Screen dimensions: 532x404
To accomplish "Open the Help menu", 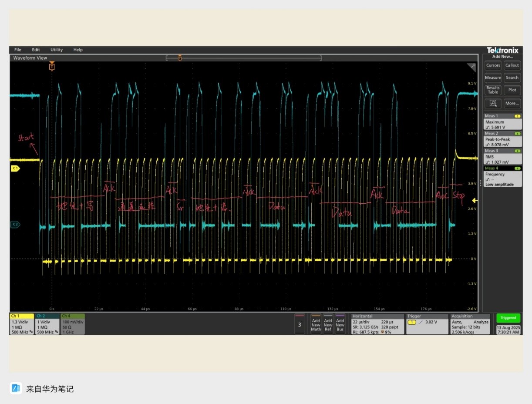I will pos(78,50).
